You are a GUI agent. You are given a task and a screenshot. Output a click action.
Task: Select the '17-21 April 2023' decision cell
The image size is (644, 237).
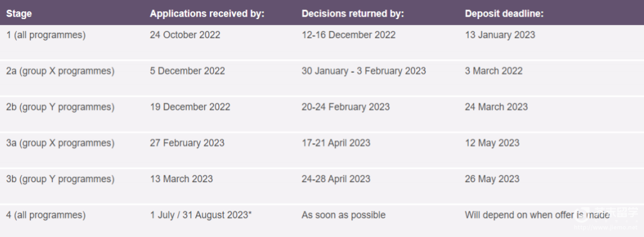336,143
